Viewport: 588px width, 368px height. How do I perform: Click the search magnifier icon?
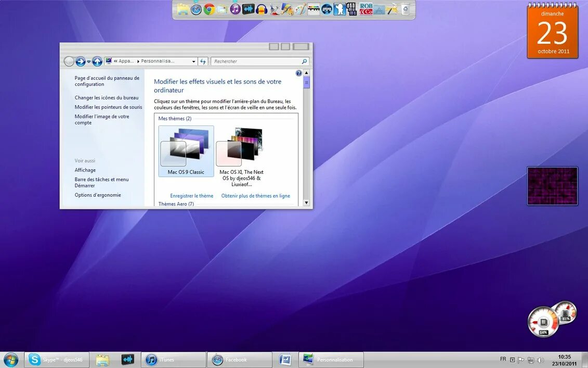click(x=304, y=61)
